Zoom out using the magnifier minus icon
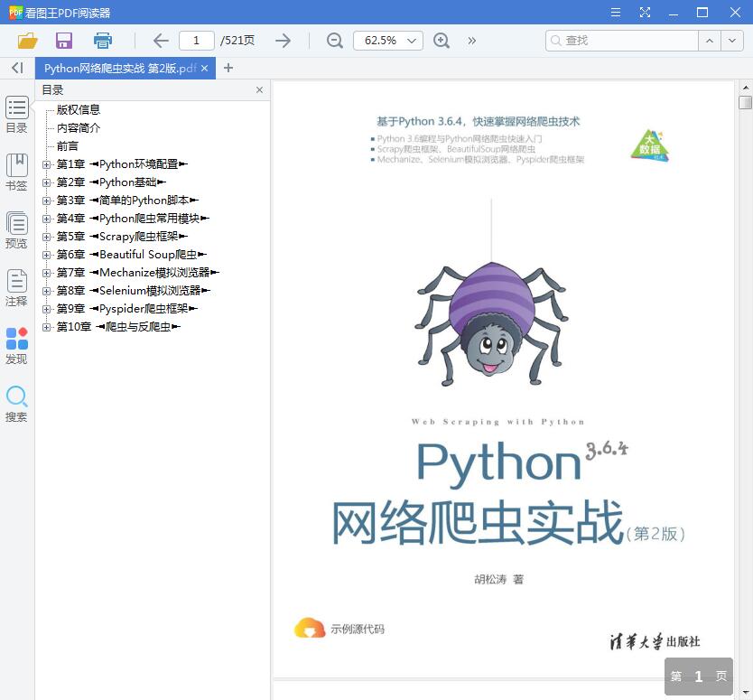The width and height of the screenshot is (753, 700). 334,41
